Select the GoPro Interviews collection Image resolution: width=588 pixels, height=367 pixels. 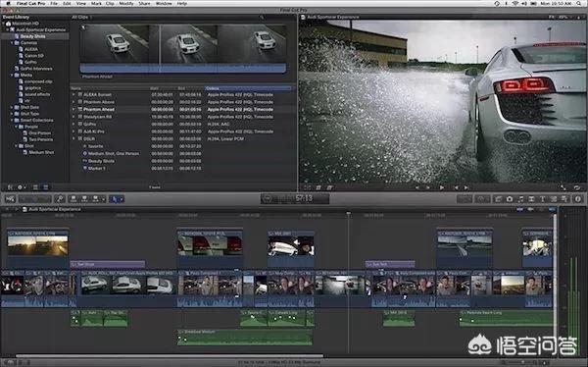35,69
